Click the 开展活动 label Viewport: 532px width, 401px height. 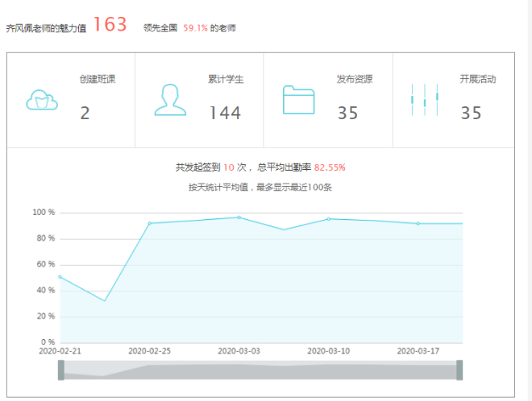click(x=477, y=80)
